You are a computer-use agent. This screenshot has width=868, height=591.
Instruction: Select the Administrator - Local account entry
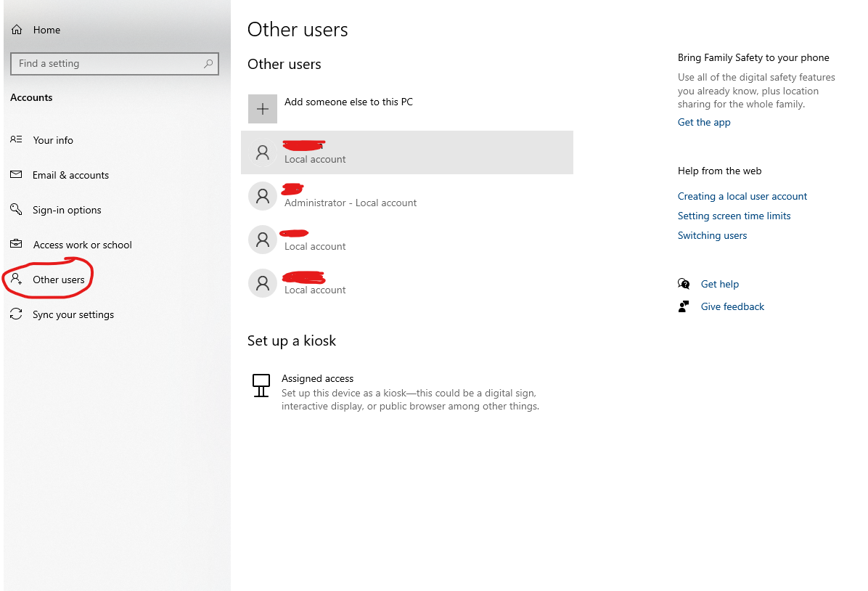pos(407,196)
